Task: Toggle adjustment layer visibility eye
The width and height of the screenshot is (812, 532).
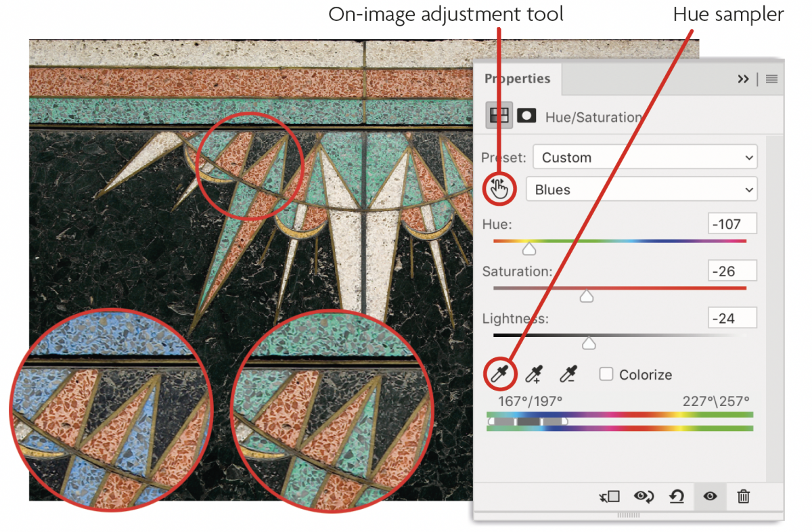Action: click(x=710, y=497)
